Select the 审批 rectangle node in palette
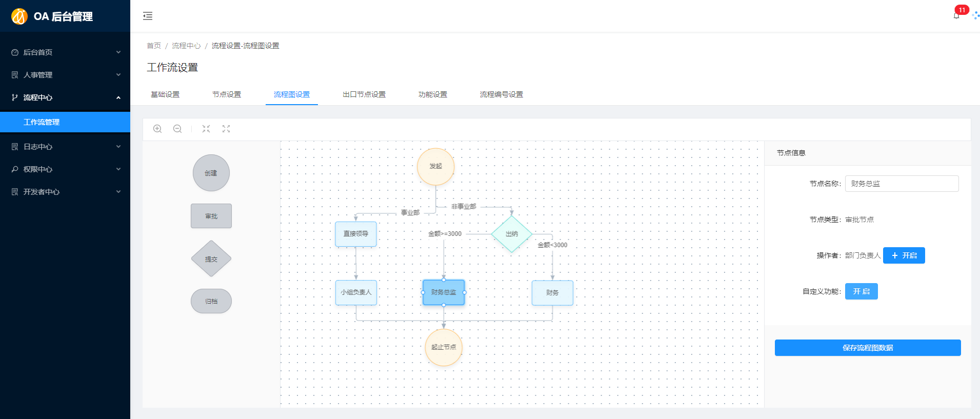 pos(211,216)
